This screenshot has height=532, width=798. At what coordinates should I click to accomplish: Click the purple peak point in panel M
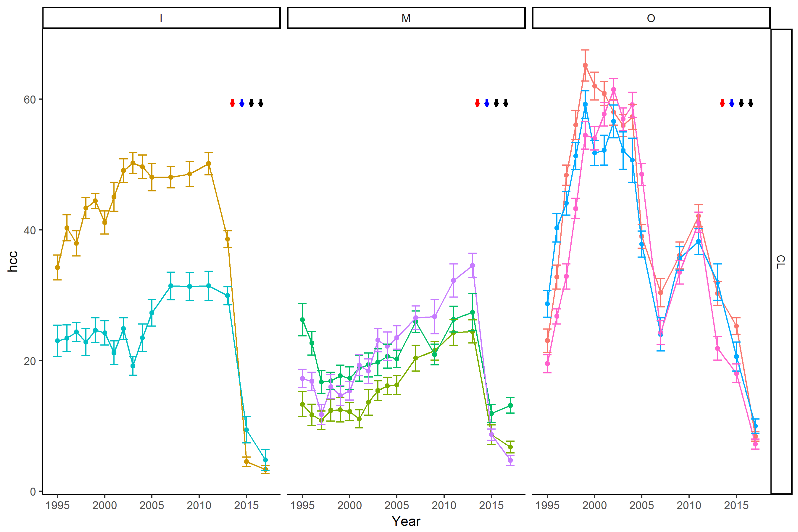pyautogui.click(x=472, y=265)
